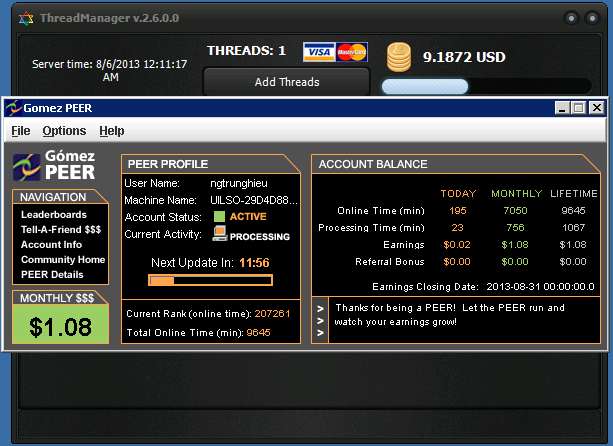The image size is (613, 446).
Task: Close the Gomez PEER window
Action: (x=597, y=107)
